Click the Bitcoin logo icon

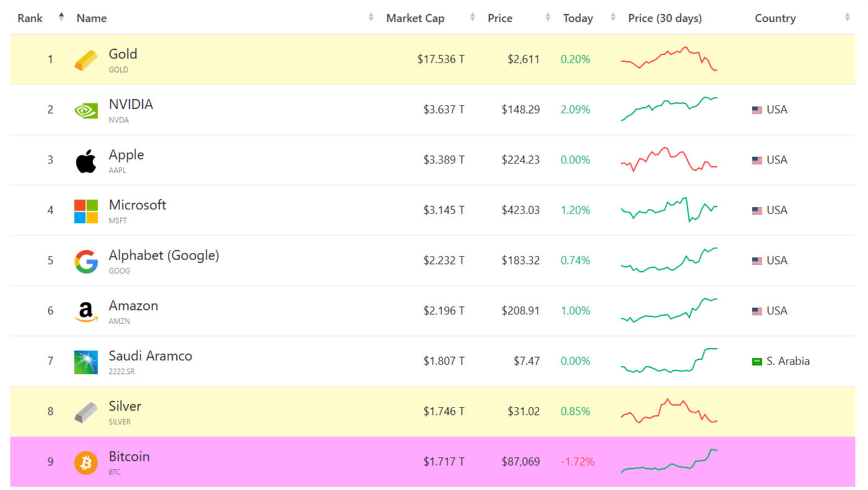click(x=86, y=463)
